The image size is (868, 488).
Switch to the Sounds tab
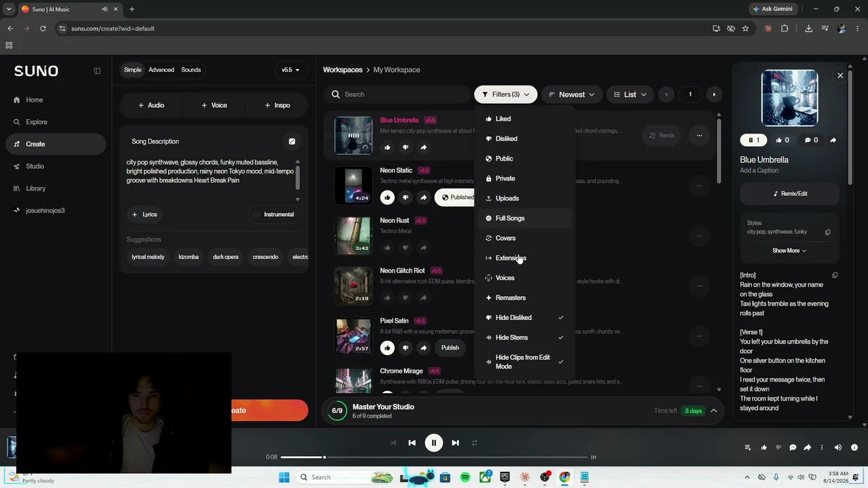tap(191, 70)
